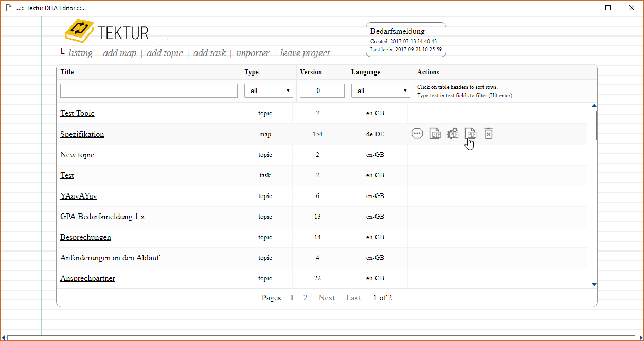Open PDF settings gear icon for Spezifikation
The image size is (644, 341).
click(453, 134)
